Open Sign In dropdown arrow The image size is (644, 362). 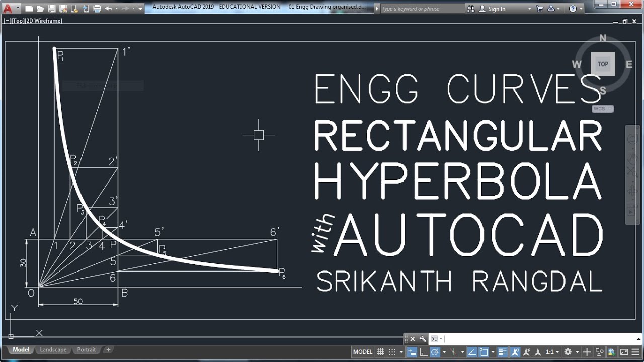tap(529, 9)
